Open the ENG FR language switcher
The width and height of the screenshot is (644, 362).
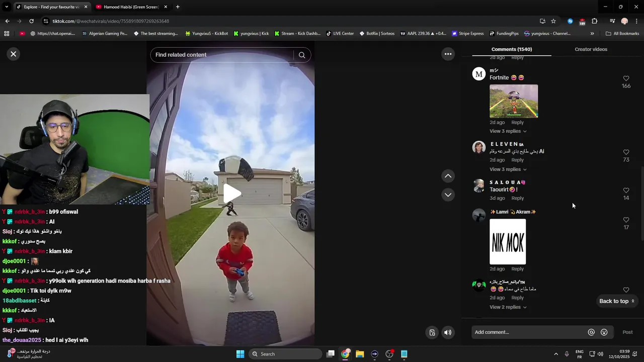coord(580,354)
